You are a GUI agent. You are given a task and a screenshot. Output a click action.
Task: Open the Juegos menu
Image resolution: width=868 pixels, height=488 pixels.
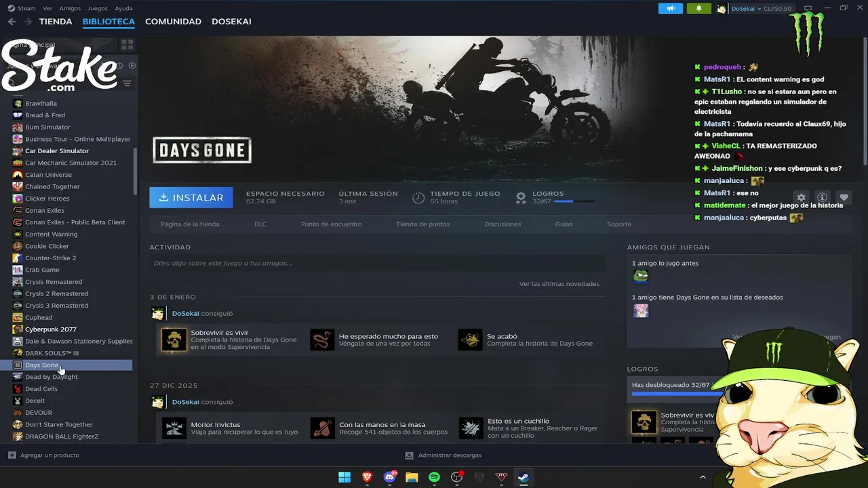point(98,8)
